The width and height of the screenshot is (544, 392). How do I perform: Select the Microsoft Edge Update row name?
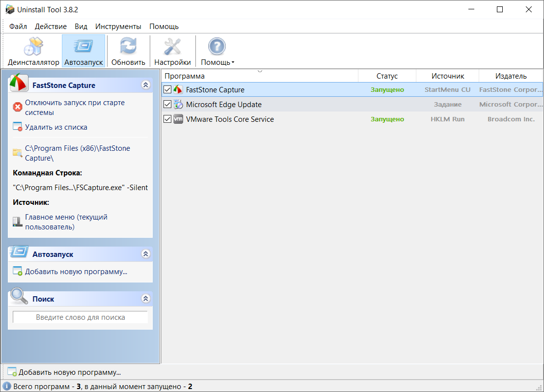coord(224,105)
